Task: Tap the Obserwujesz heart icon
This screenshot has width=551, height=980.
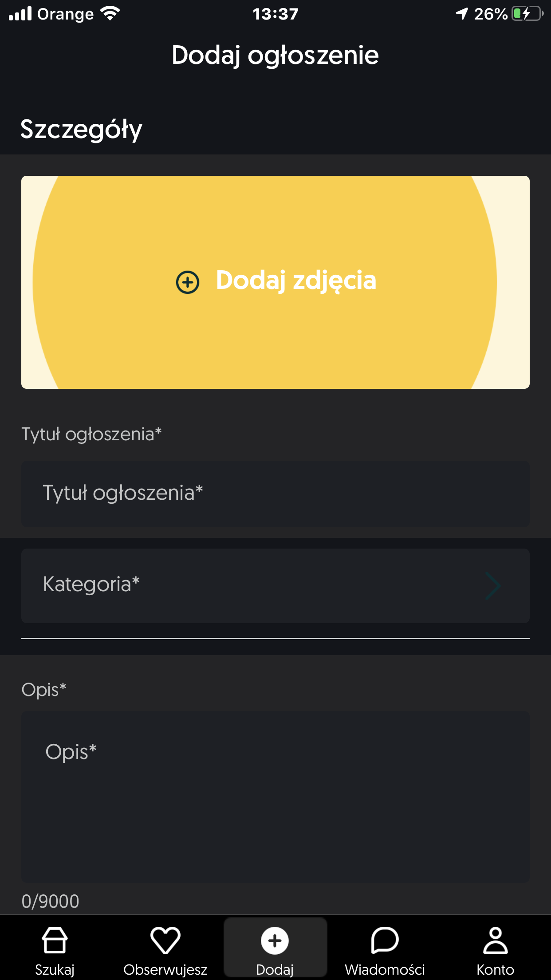Action: click(x=165, y=940)
